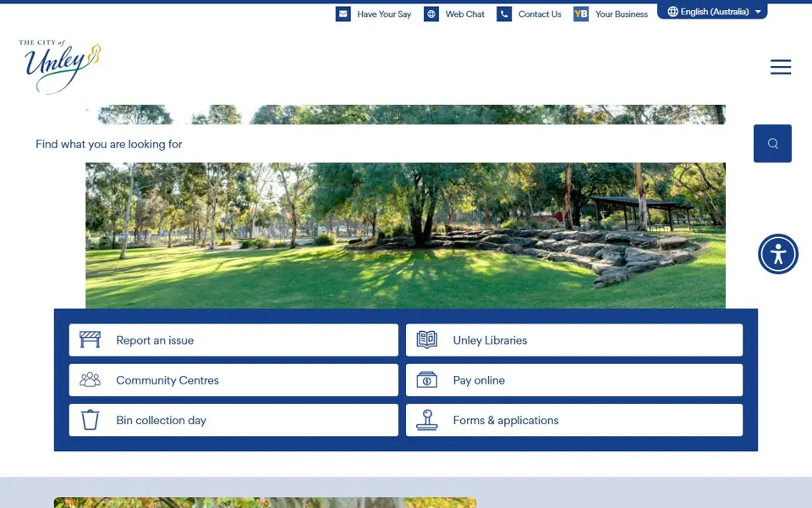Screen dimensions: 812x508
Task: Click the bin icon for Bin collection day
Action: point(91,420)
